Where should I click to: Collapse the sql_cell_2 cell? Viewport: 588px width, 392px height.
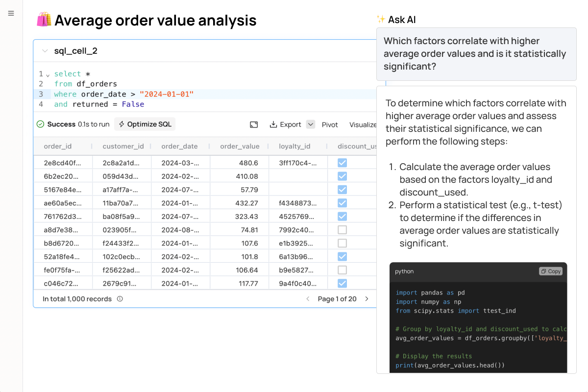[45, 50]
